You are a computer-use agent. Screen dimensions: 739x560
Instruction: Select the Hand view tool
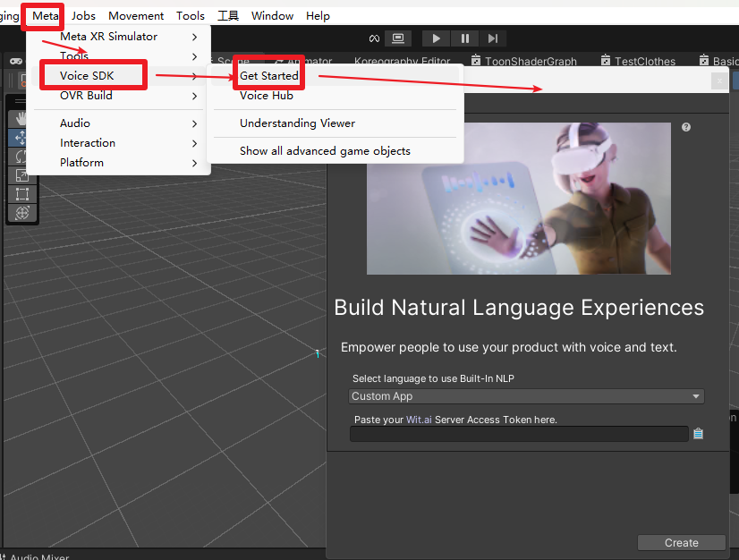coord(21,119)
